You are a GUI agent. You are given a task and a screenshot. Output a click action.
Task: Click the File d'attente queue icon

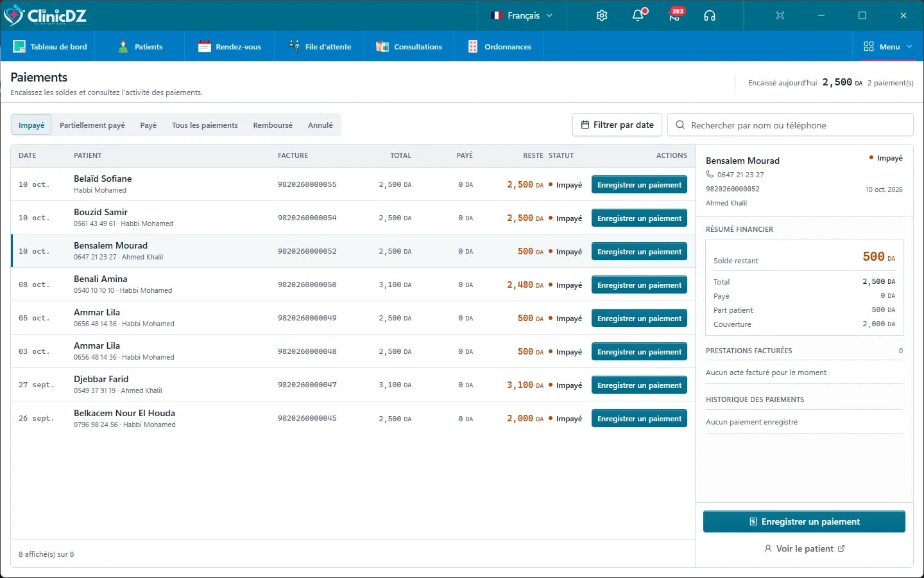click(x=294, y=46)
